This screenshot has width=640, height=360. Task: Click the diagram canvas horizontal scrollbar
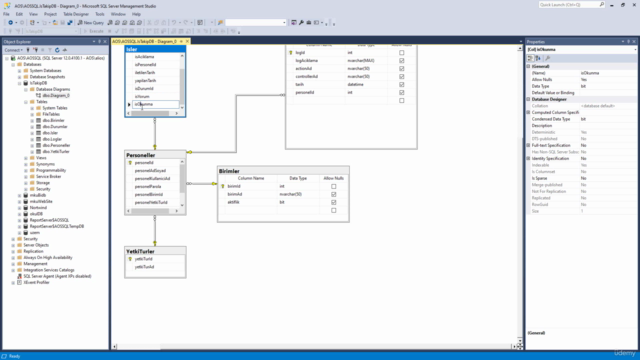click(x=313, y=347)
